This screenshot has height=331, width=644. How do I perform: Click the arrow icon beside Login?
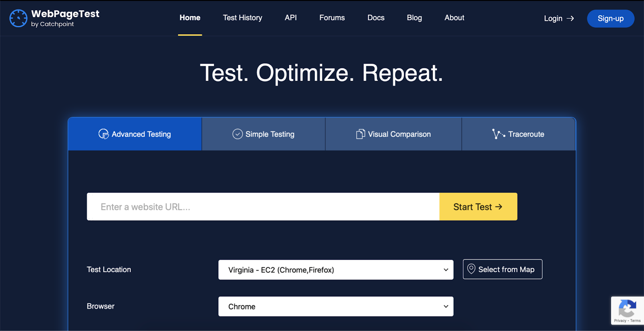pyautogui.click(x=570, y=19)
